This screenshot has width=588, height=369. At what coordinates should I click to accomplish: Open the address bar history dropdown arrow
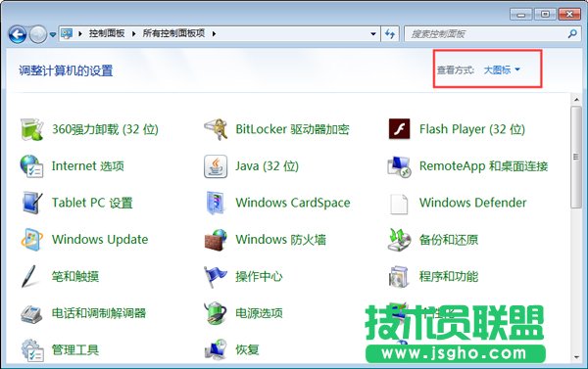373,33
